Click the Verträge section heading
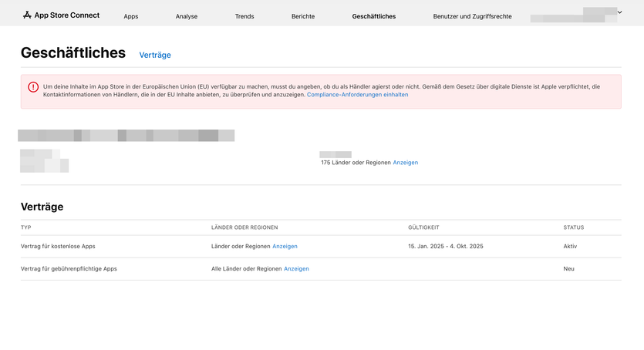The image size is (644, 350). [x=42, y=207]
